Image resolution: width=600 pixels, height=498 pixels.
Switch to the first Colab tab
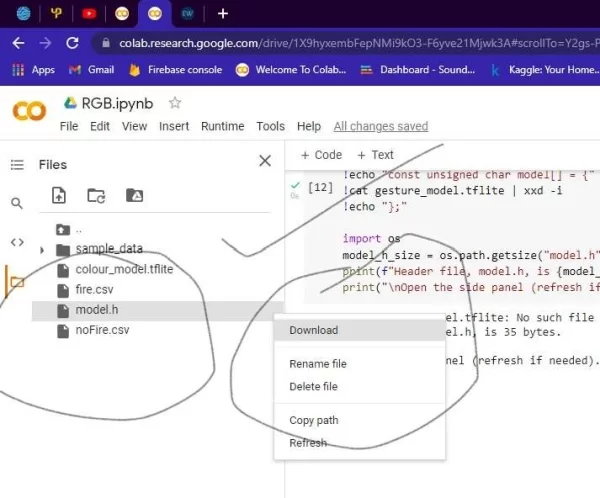122,14
